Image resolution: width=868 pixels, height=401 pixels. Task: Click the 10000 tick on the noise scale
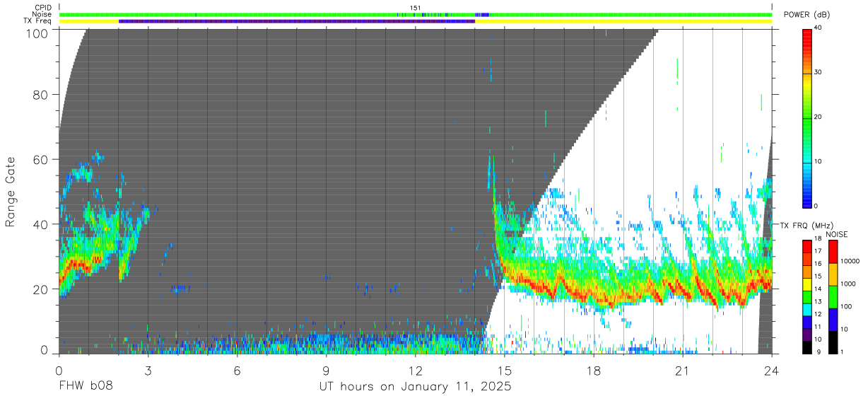pyautogui.click(x=850, y=261)
